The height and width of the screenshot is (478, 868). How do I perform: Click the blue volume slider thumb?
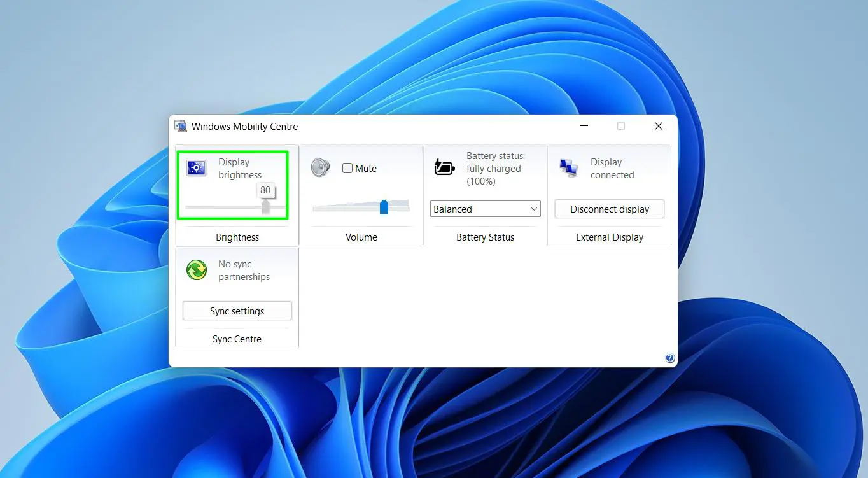pyautogui.click(x=384, y=206)
